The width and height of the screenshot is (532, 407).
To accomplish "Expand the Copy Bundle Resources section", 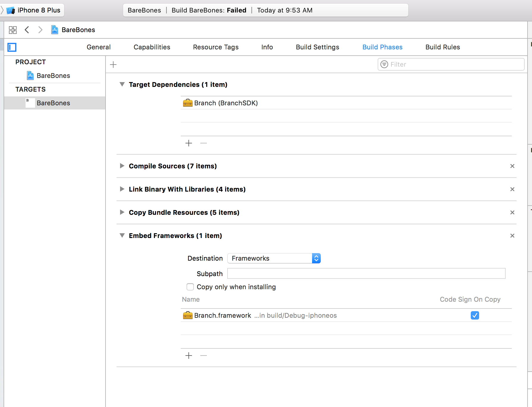I will point(122,212).
